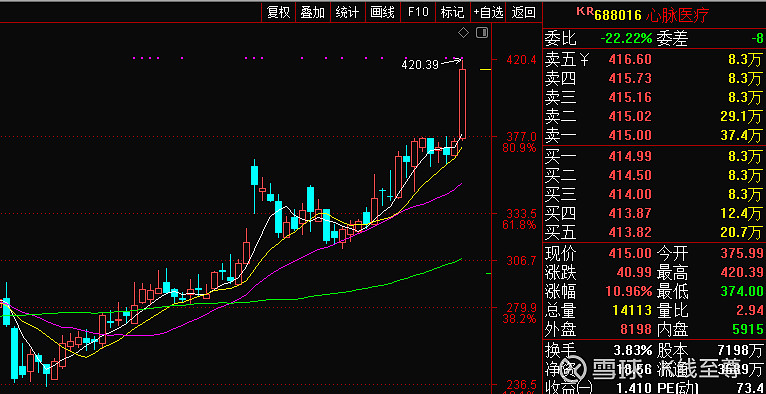
Task: Select the 卖一 price 415.00
Action: (x=630, y=135)
